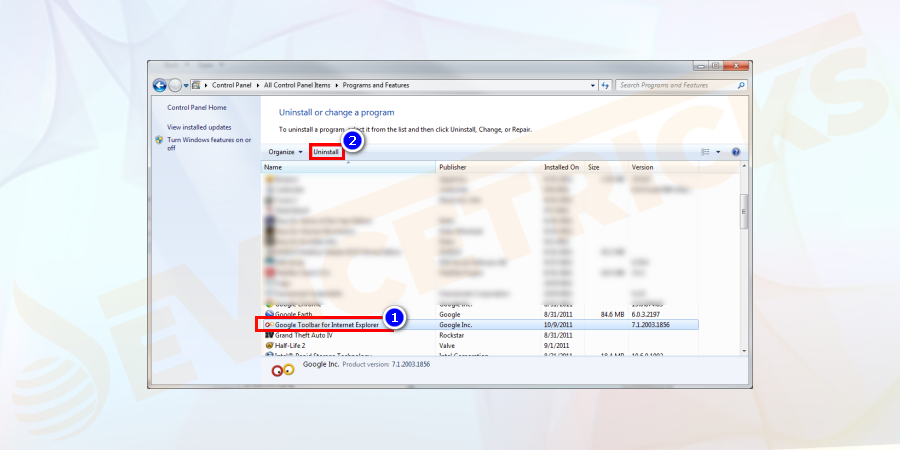The height and width of the screenshot is (450, 900).
Task: Click the large Google Toolbar icon in details pane
Action: click(x=282, y=370)
